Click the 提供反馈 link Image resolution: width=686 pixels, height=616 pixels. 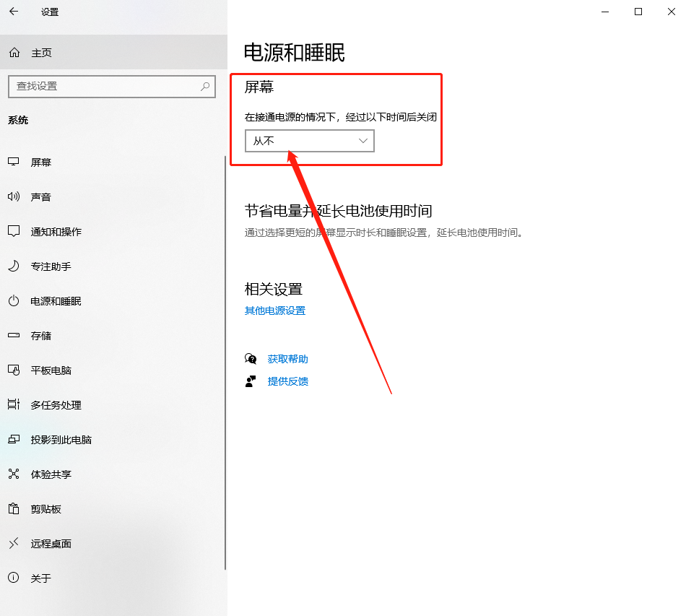click(287, 381)
